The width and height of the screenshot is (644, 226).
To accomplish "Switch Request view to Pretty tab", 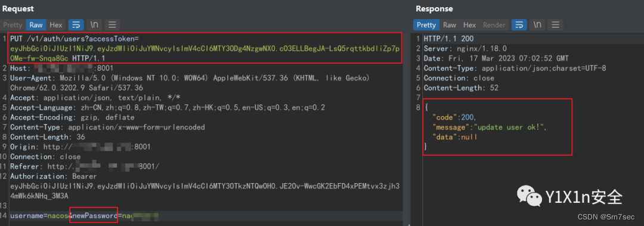I will tap(13, 25).
